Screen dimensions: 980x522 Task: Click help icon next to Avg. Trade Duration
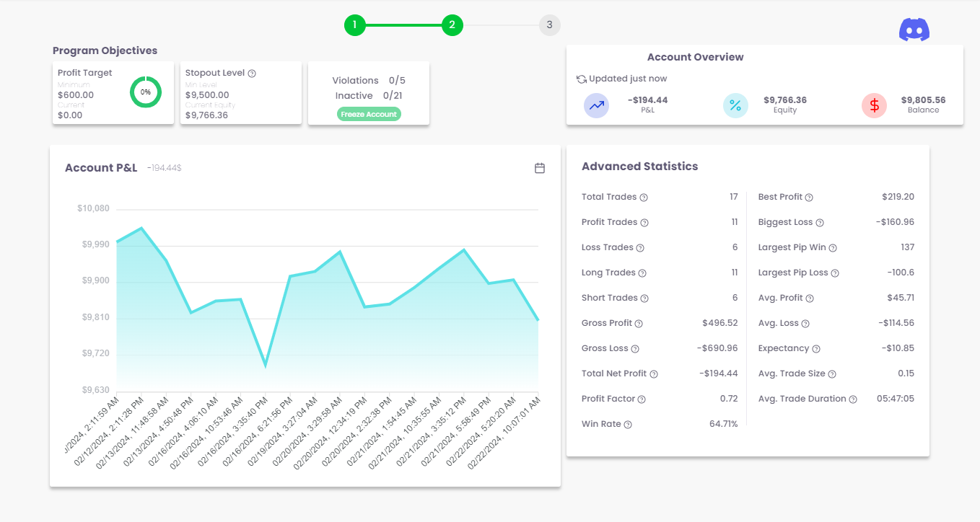853,399
